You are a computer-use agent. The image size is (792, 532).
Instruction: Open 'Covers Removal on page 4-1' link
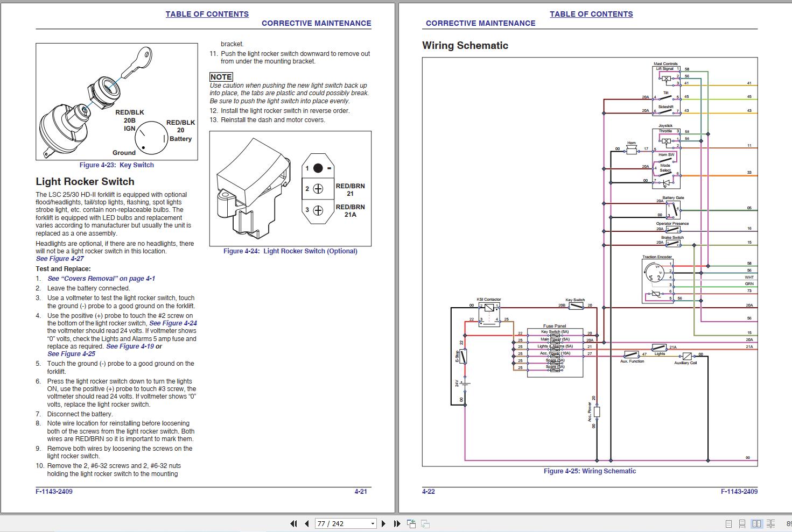click(x=101, y=279)
